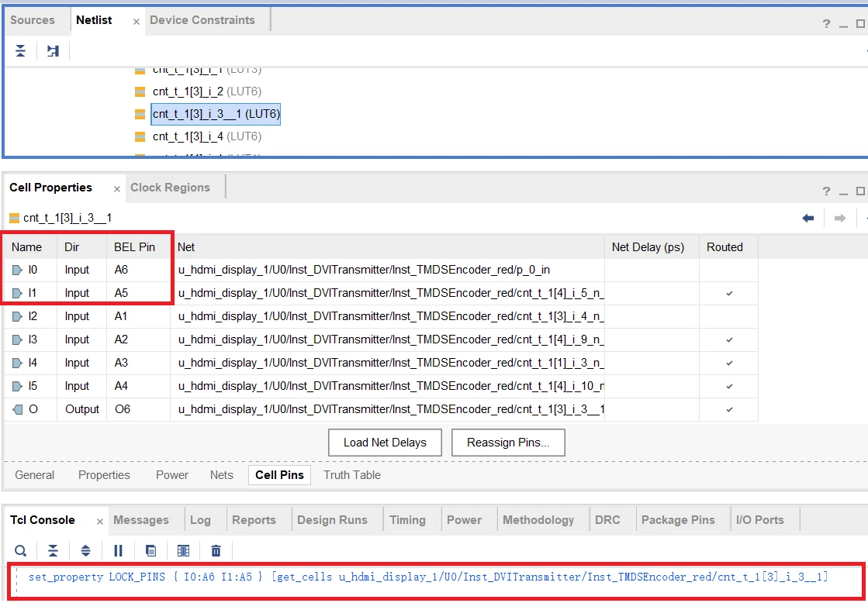This screenshot has height=603, width=868.
Task: Click the Routed checkmark in I5 row
Action: (x=729, y=386)
